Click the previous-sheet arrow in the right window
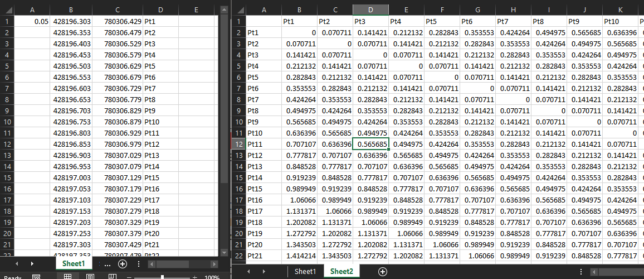Viewport: 644px width, 279px height. (248, 272)
